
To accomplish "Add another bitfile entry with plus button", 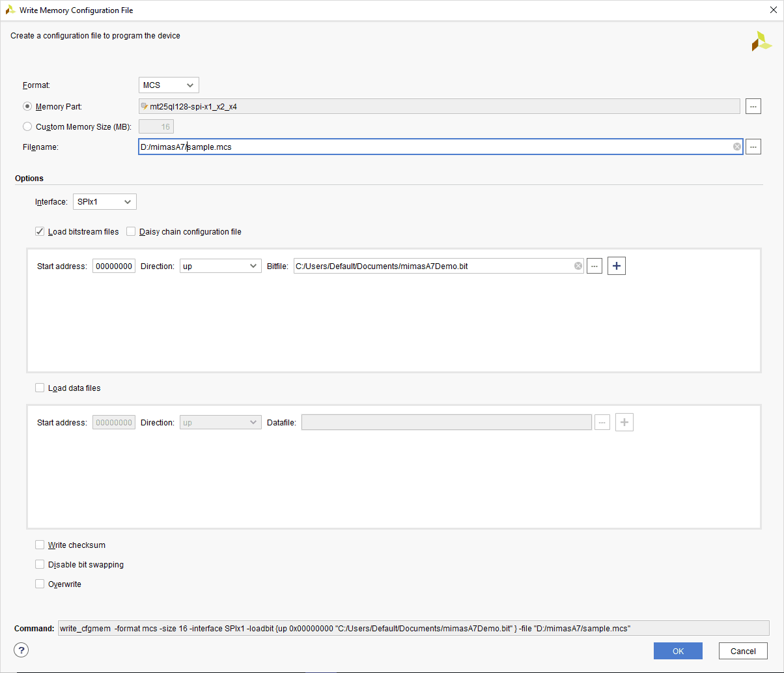I will 616,266.
